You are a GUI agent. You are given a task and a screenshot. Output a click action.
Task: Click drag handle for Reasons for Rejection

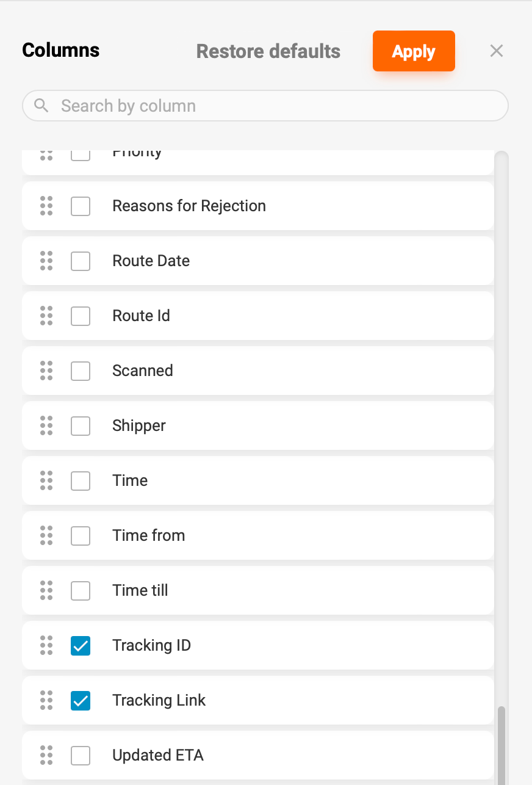46,206
